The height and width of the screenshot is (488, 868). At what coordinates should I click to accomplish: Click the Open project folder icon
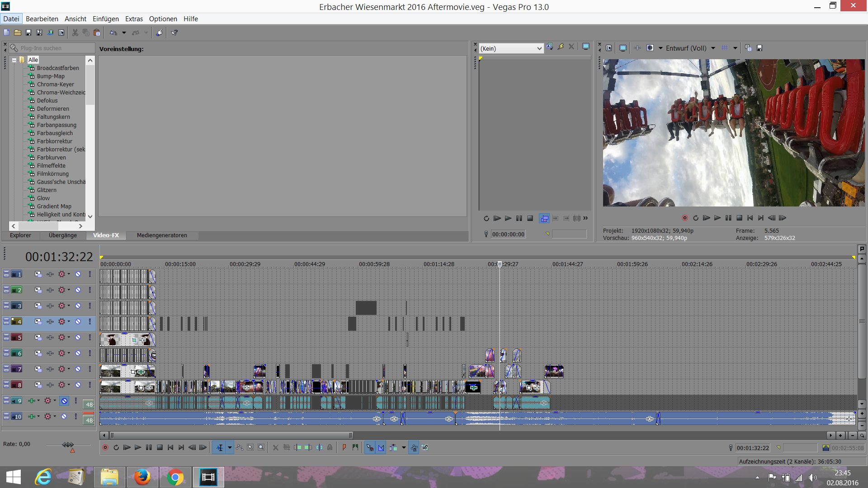pos(18,33)
